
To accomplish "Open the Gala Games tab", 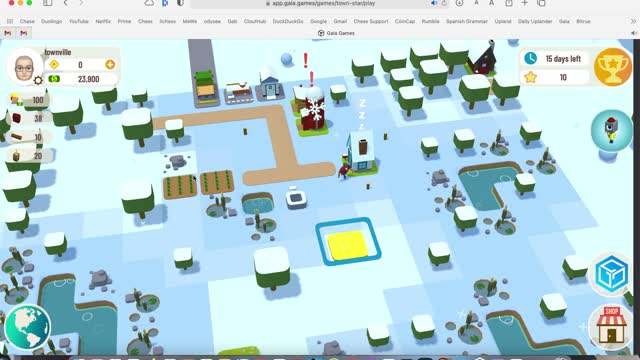I will (336, 33).
